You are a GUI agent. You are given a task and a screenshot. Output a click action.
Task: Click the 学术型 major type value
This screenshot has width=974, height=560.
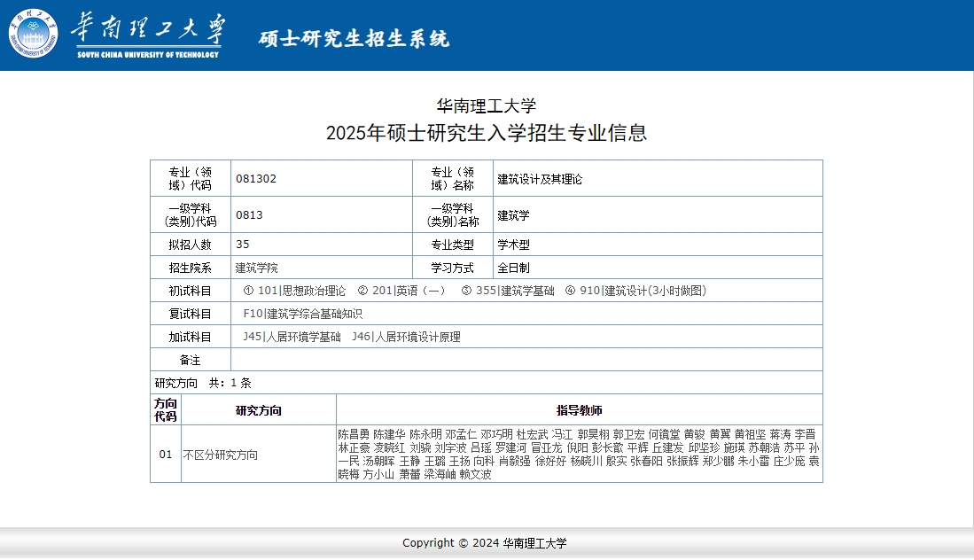point(513,245)
